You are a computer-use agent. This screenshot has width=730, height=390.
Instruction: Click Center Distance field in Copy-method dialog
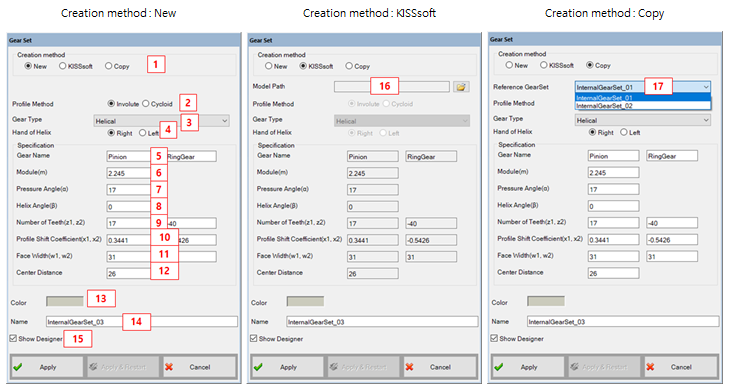[613, 273]
